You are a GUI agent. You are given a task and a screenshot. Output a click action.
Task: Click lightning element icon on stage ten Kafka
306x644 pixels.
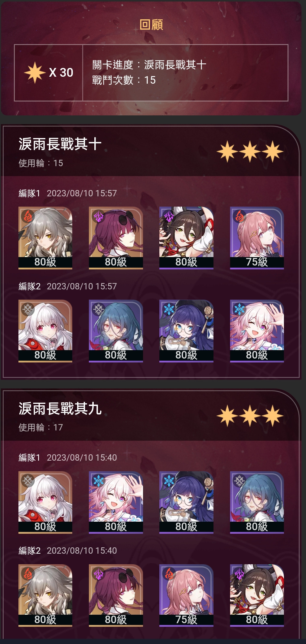coord(98,216)
